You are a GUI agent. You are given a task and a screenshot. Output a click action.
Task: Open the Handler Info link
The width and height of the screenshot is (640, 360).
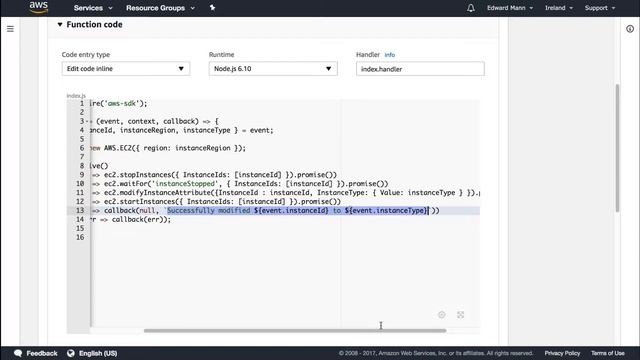point(390,55)
